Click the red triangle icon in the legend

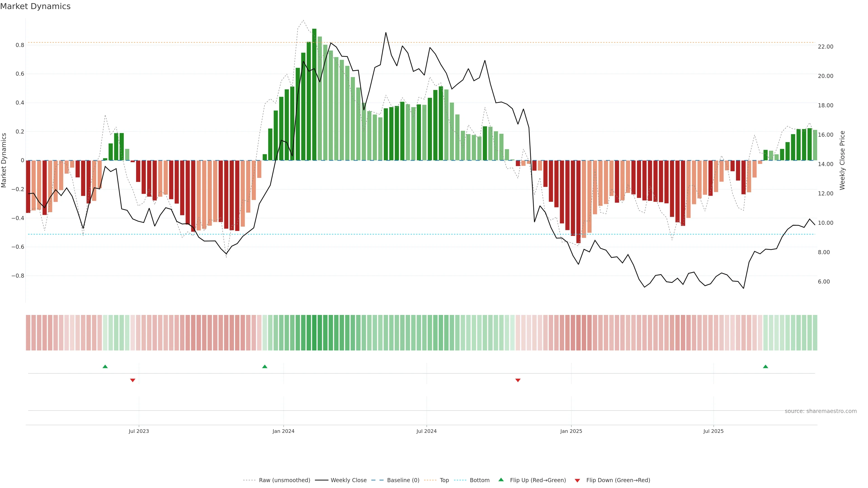(577, 481)
